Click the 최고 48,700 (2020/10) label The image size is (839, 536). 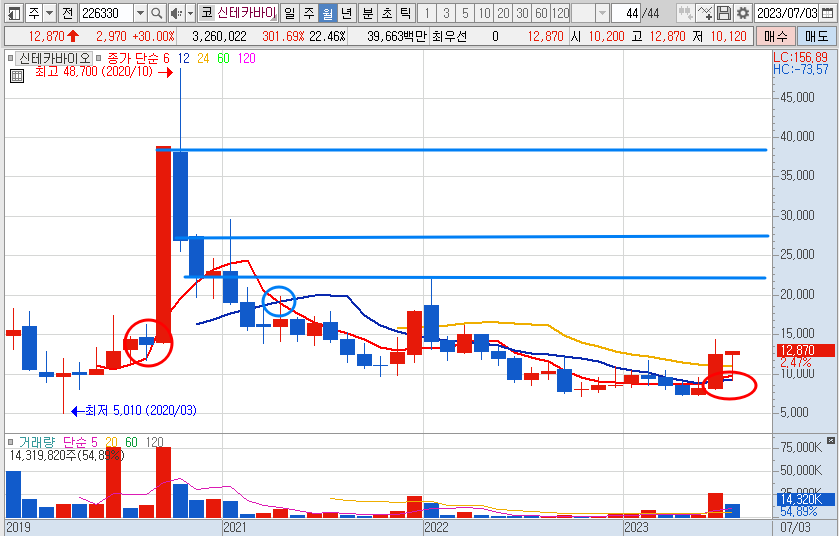[94, 71]
